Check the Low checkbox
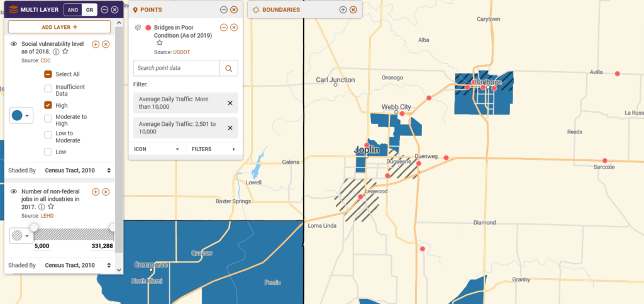Screen dimensions: 644x304 click(x=48, y=152)
